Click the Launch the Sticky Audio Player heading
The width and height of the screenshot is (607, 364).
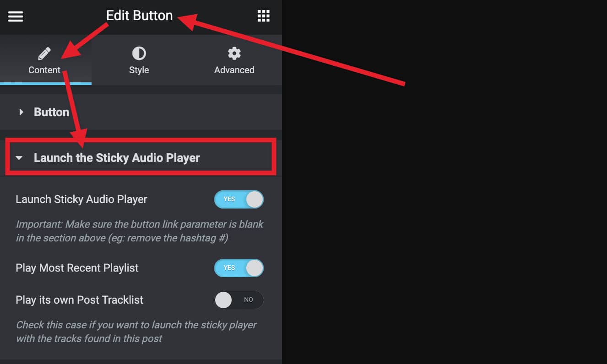click(117, 158)
